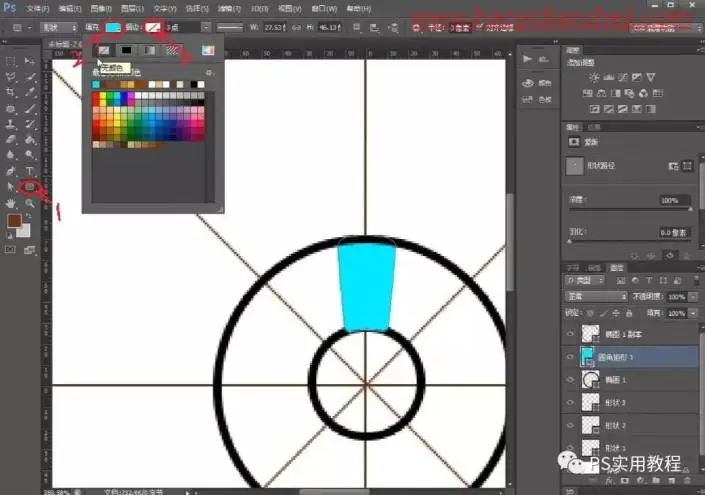This screenshot has height=495, width=705.
Task: Choose the Solid Color fill option
Action: (126, 50)
